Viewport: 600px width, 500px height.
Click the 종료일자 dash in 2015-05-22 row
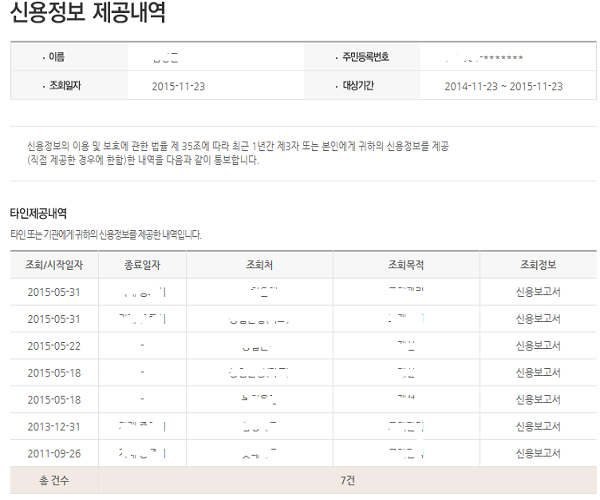142,345
